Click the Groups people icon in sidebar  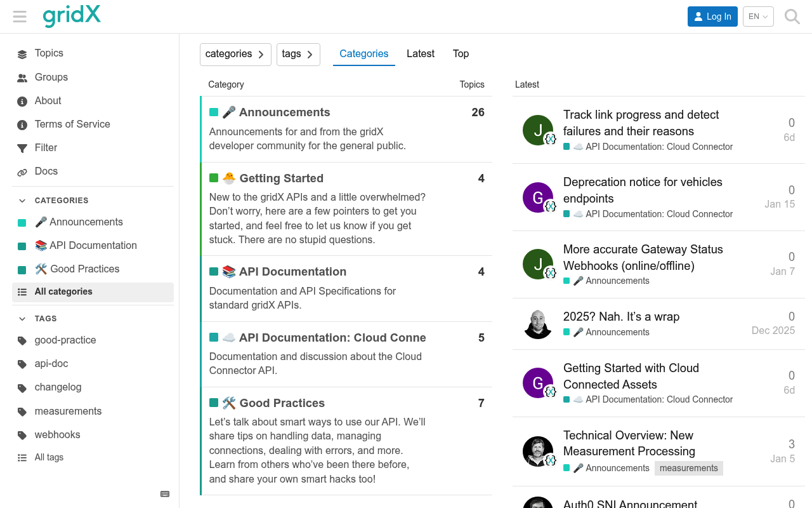[x=22, y=77]
